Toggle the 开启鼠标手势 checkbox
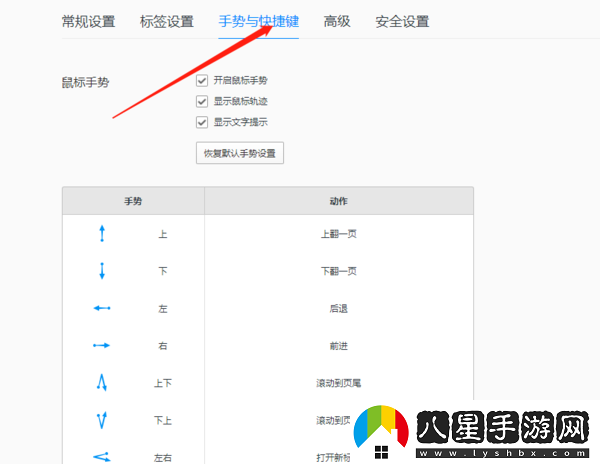Screen dimensions: 600x464 [202, 80]
